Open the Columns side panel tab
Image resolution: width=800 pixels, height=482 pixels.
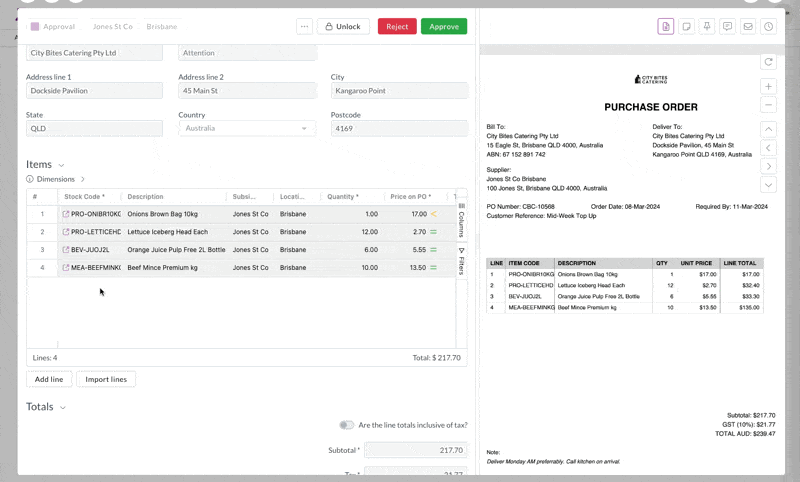point(461,220)
